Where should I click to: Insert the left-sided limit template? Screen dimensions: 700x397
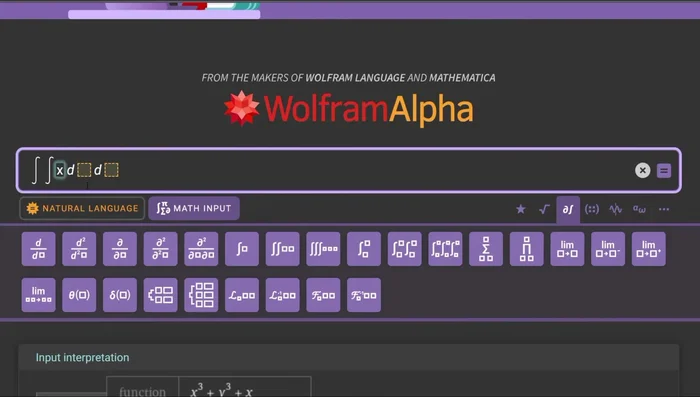click(x=608, y=249)
